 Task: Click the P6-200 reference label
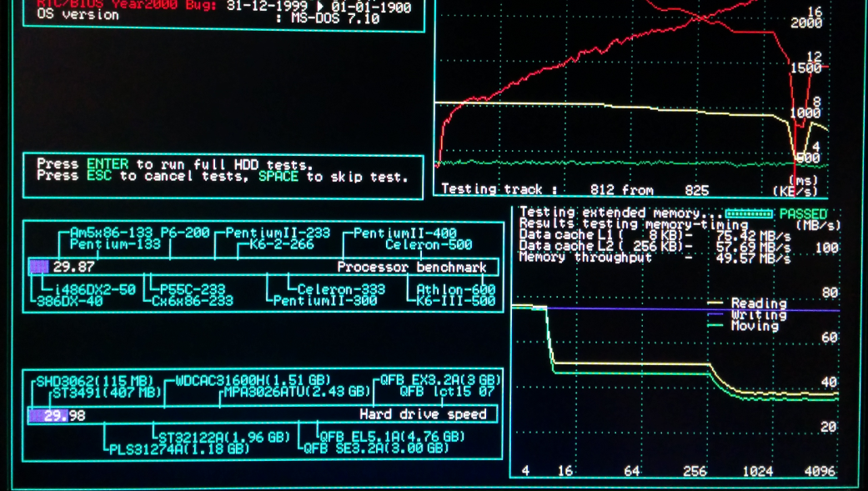[185, 233]
